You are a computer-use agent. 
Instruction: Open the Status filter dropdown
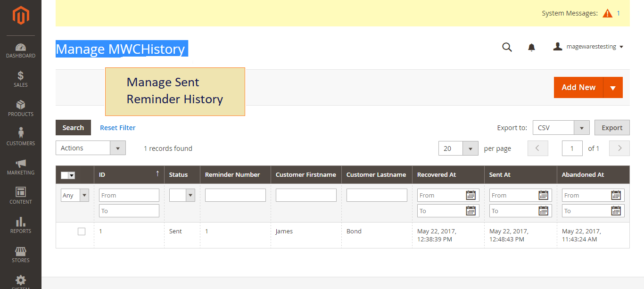coord(182,195)
